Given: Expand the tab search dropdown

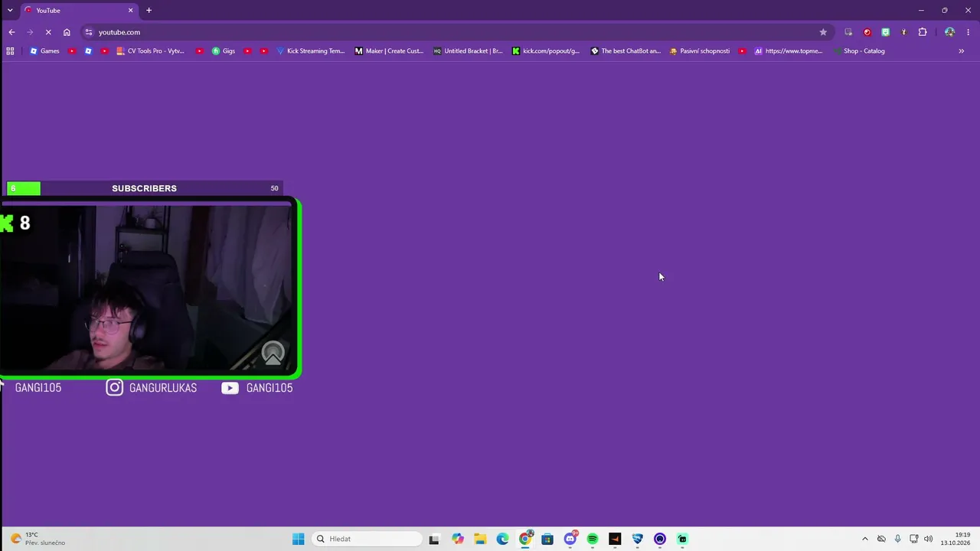Looking at the screenshot, I should coord(10,10).
